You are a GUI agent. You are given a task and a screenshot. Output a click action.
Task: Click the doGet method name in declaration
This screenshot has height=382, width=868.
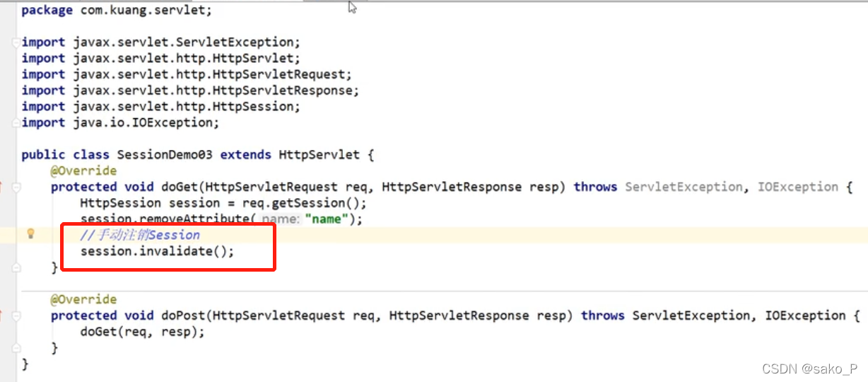point(180,187)
